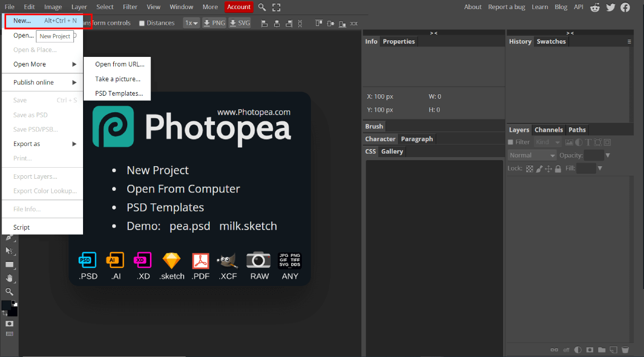Open the Twitter icon link
The height and width of the screenshot is (357, 644).
coord(610,7)
